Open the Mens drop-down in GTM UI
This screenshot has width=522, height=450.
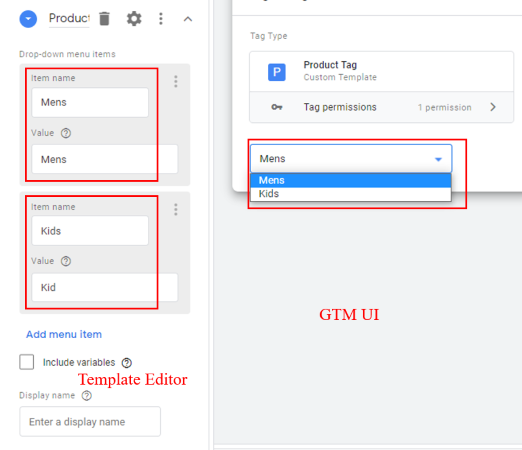pyautogui.click(x=351, y=159)
